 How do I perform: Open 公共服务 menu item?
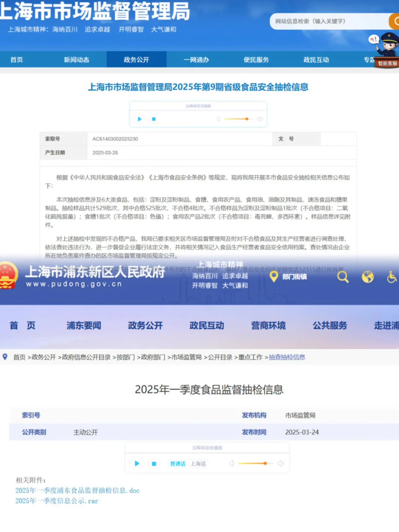point(330,325)
